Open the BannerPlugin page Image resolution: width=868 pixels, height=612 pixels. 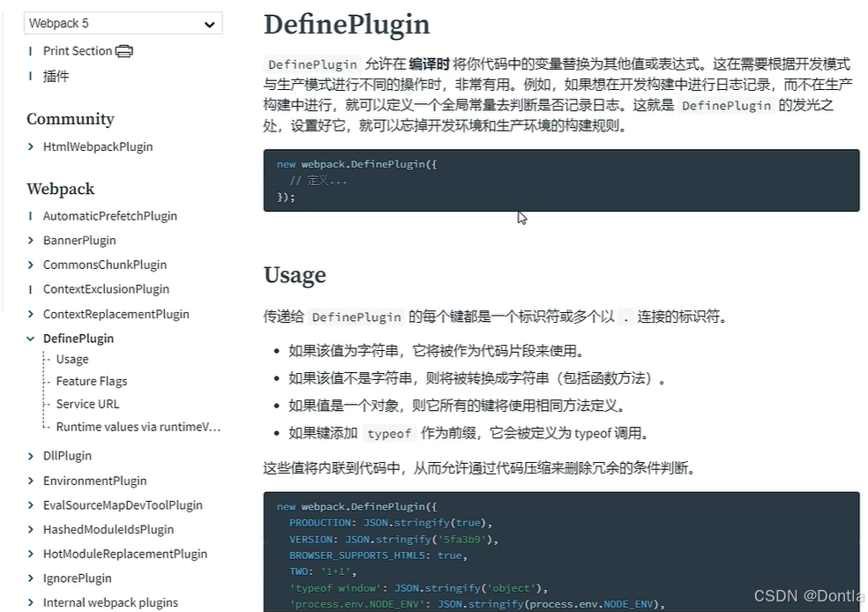point(79,240)
